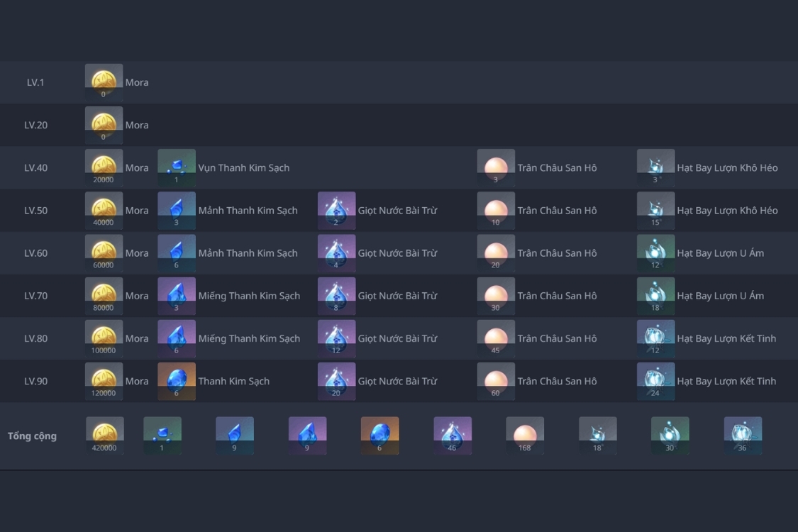Screen dimensions: 798x532
Task: Click Trân Châu San Hô pearl icon in LV.90
Action: tap(496, 382)
